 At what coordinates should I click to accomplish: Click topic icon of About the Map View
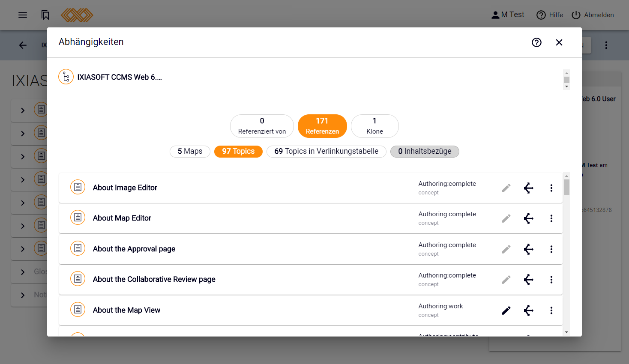pos(78,310)
